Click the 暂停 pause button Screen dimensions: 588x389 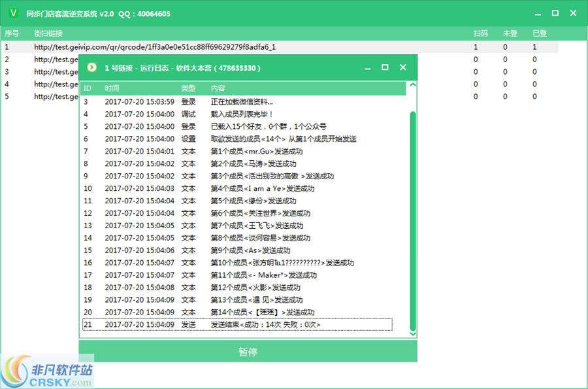pyautogui.click(x=248, y=352)
